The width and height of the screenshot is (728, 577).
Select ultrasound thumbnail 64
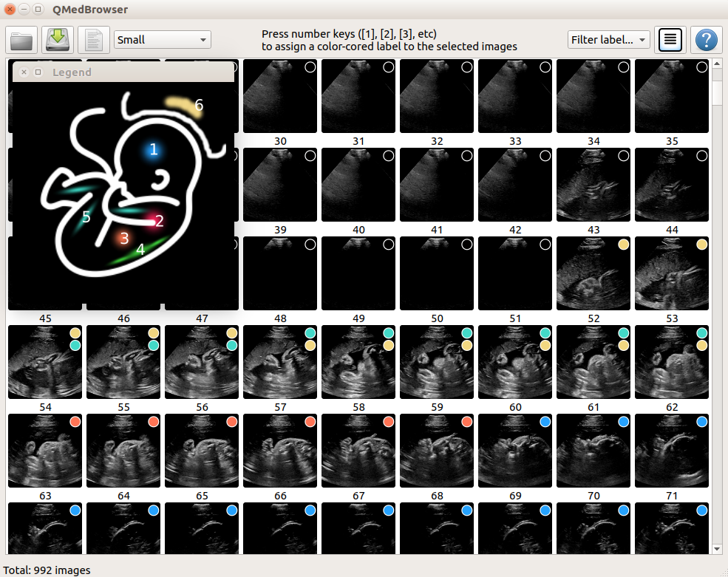123,451
